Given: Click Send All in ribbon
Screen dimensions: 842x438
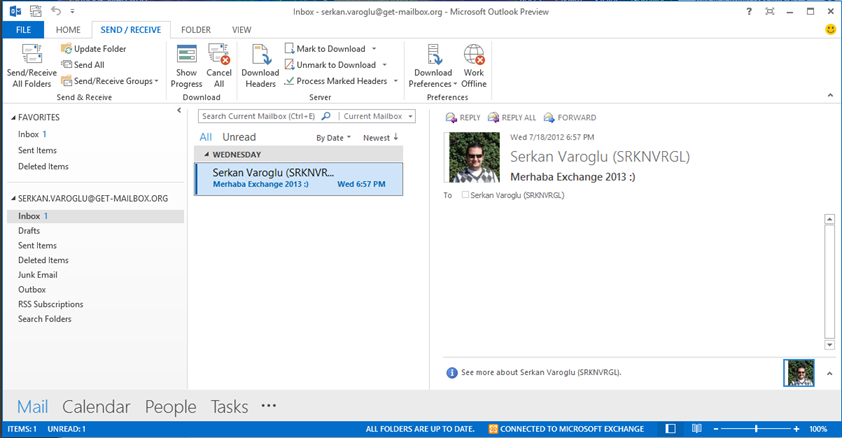Looking at the screenshot, I should [x=83, y=65].
